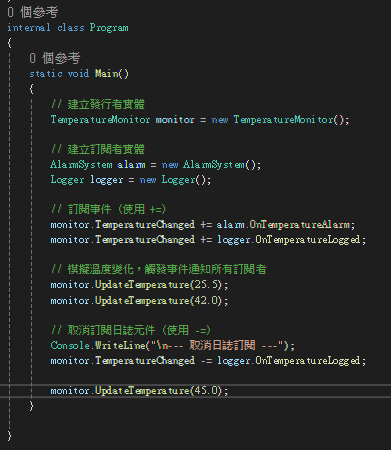Click the monitor variable in its declaration line
Image resolution: width=391 pixels, height=450 pixels.
[175, 120]
